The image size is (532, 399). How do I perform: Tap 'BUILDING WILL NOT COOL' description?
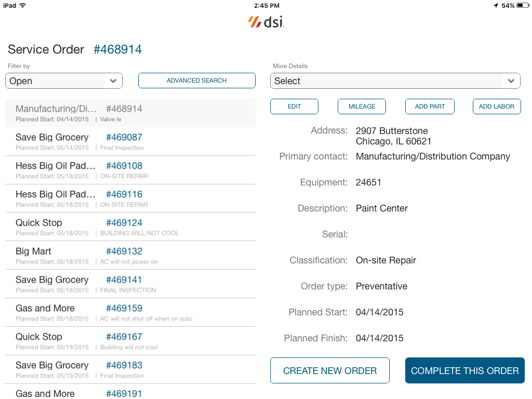(139, 233)
